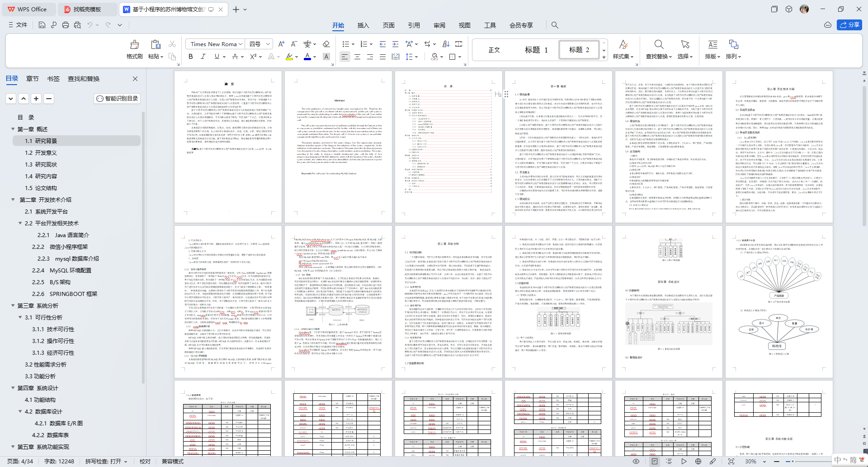Toggle underline formatting
The image size is (868, 467).
pos(217,57)
